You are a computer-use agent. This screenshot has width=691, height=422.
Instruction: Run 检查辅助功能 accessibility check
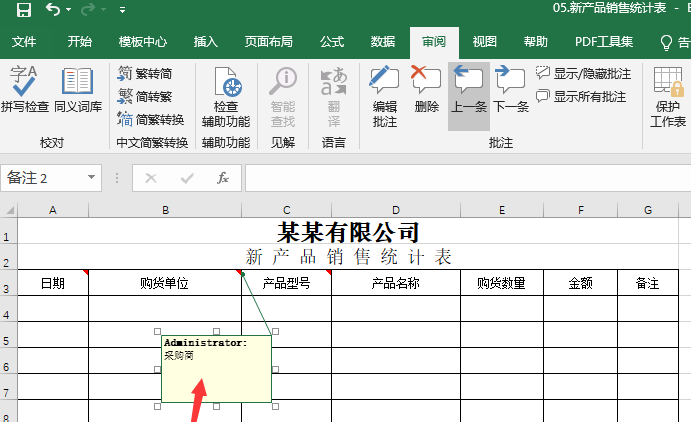click(x=226, y=97)
